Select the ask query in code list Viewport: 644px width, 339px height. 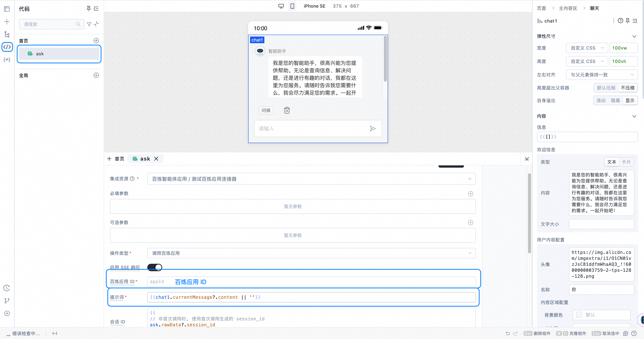pos(59,54)
